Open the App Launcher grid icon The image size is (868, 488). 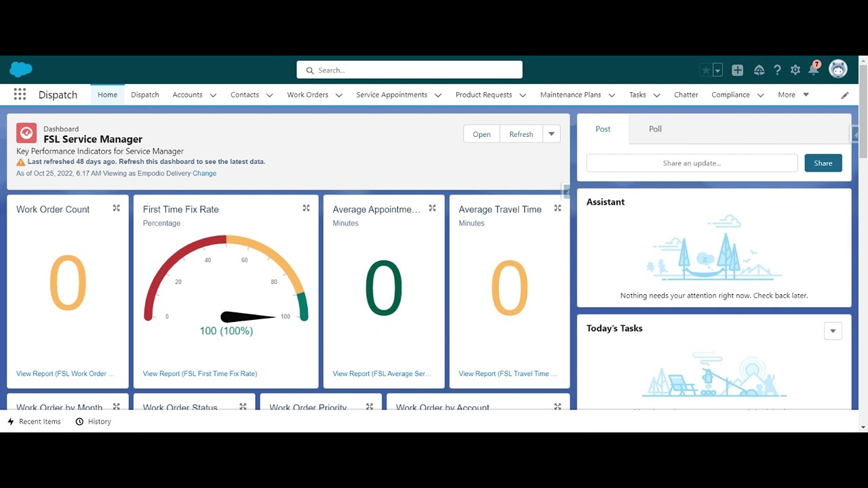coord(20,95)
